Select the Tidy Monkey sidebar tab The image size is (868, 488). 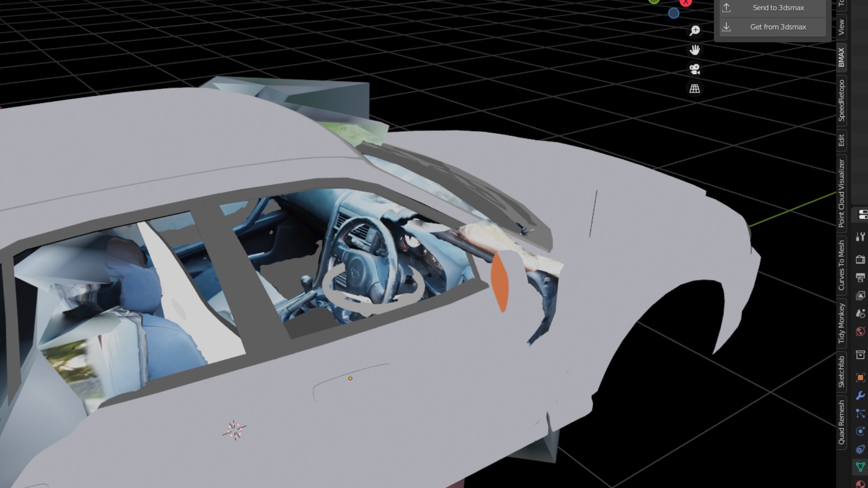pos(841,323)
